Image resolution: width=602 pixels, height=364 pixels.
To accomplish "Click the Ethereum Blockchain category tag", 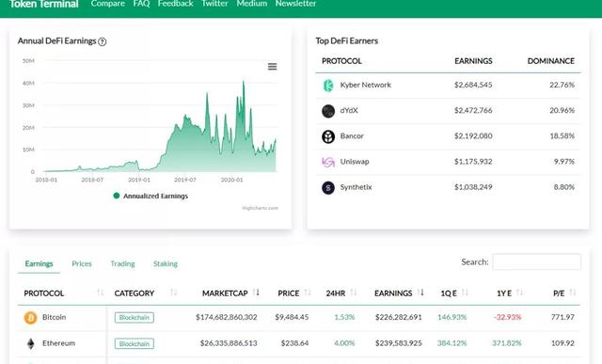I will tap(135, 343).
